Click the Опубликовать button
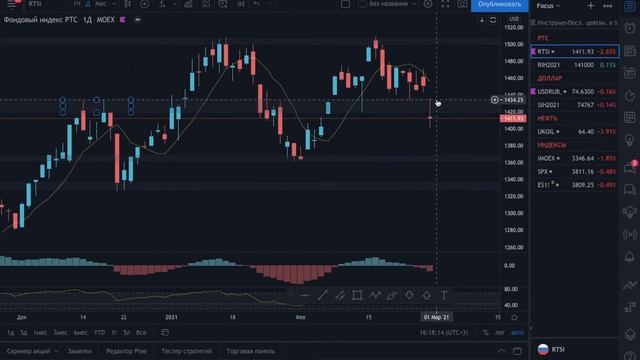Image resolution: width=640 pixels, height=360 pixels. coord(500,4)
